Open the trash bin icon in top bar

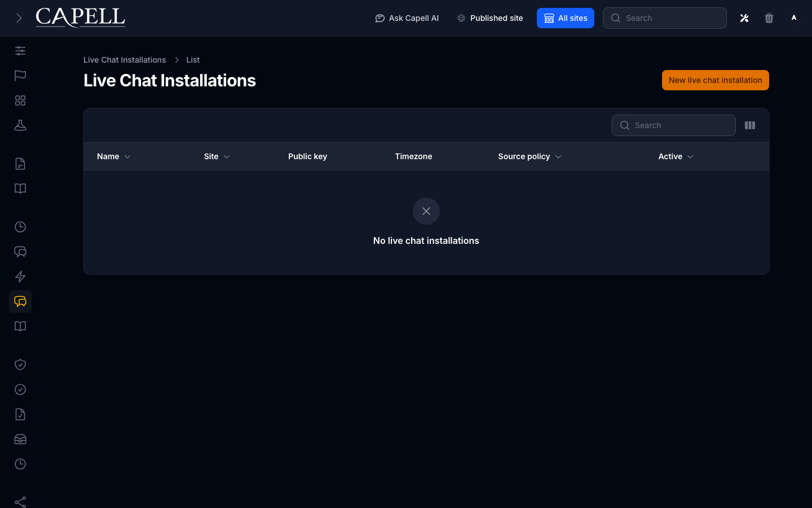(769, 18)
